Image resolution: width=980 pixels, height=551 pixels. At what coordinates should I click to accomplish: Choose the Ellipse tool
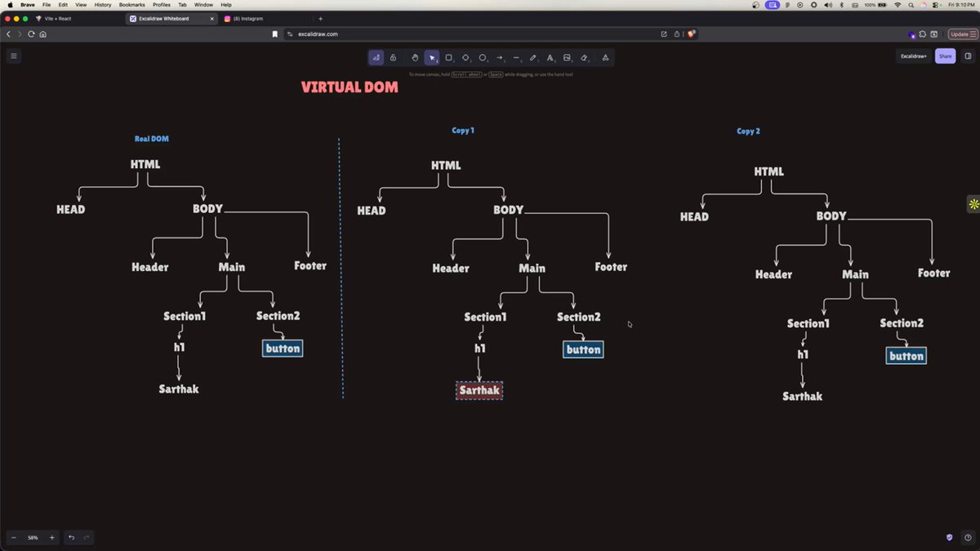point(483,57)
